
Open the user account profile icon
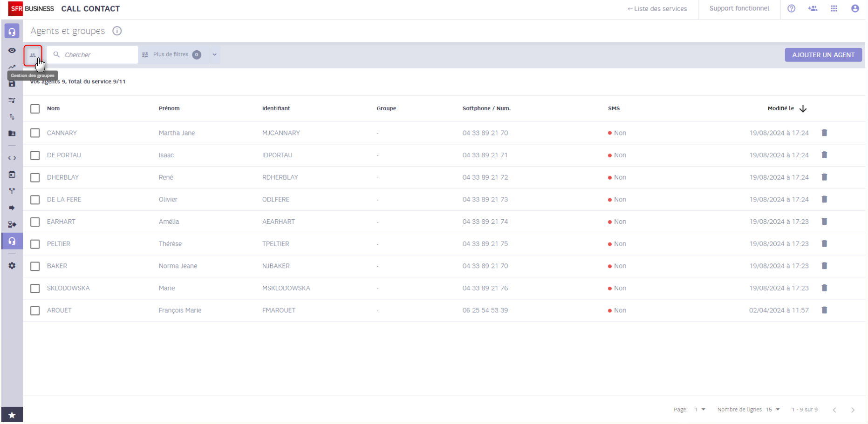tap(855, 8)
